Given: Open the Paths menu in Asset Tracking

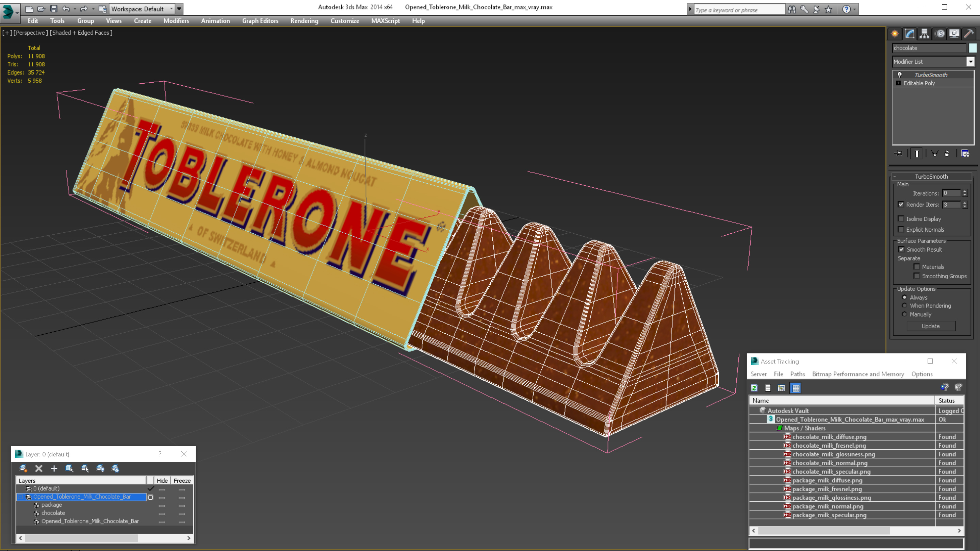Looking at the screenshot, I should click(x=797, y=374).
